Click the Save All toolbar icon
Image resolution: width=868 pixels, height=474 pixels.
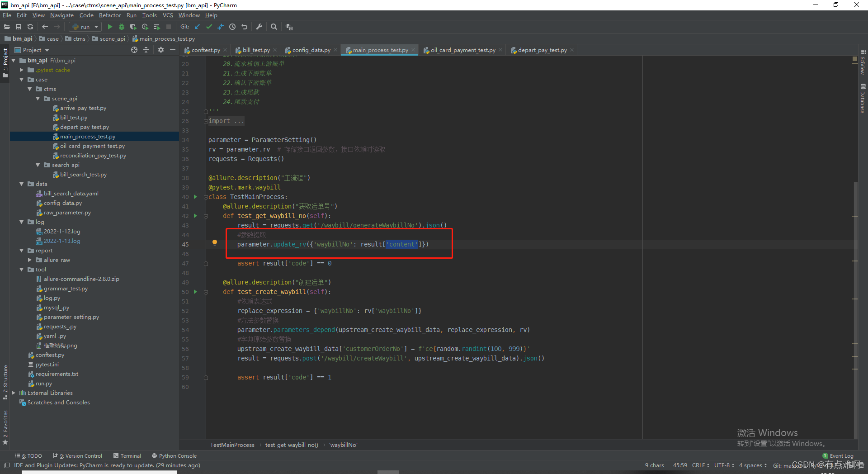pyautogui.click(x=19, y=27)
